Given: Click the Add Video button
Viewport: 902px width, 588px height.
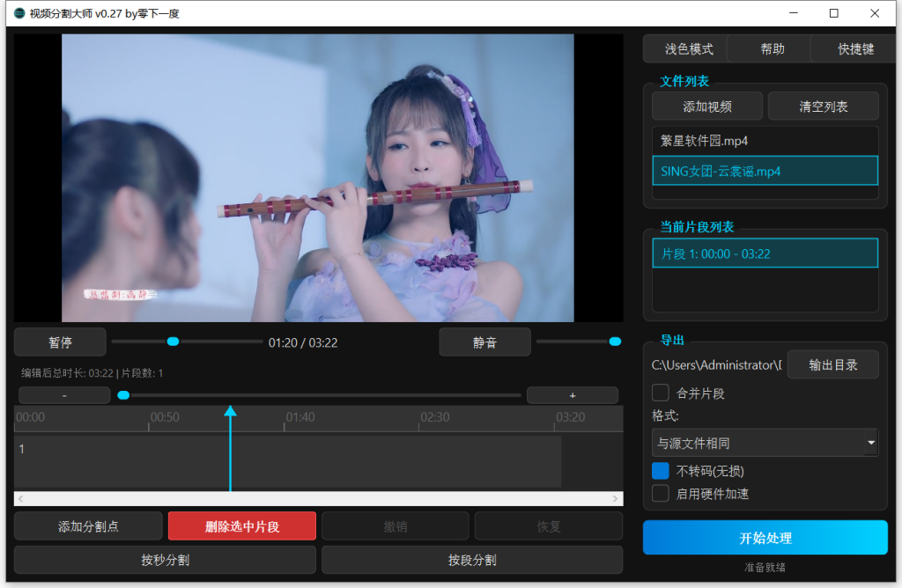Looking at the screenshot, I should coord(707,107).
